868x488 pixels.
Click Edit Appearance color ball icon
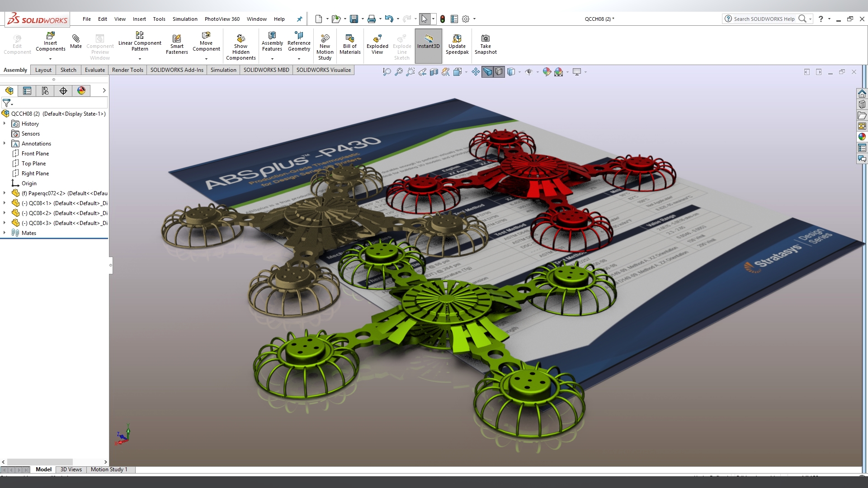(x=547, y=72)
